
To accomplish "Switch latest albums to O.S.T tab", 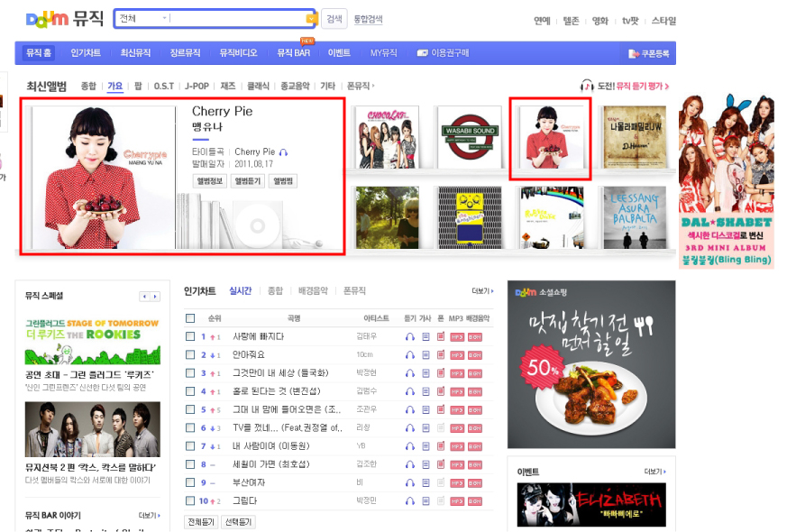I will pyautogui.click(x=164, y=86).
